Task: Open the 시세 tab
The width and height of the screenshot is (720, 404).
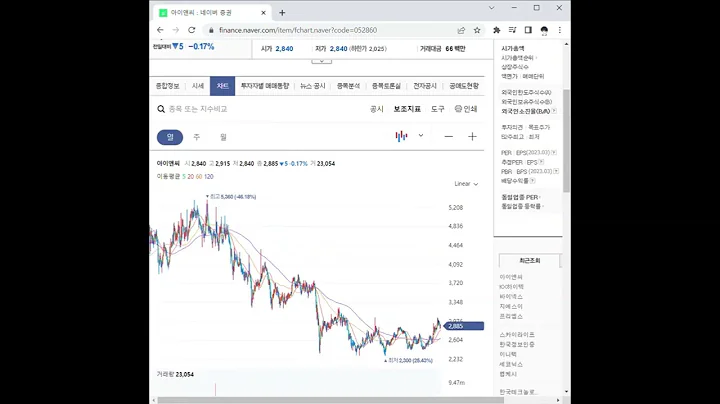Action: (x=197, y=86)
